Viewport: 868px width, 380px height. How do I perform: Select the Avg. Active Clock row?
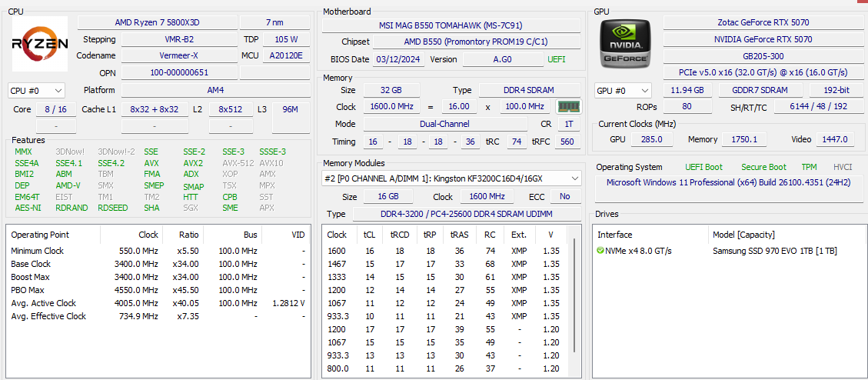(158, 304)
